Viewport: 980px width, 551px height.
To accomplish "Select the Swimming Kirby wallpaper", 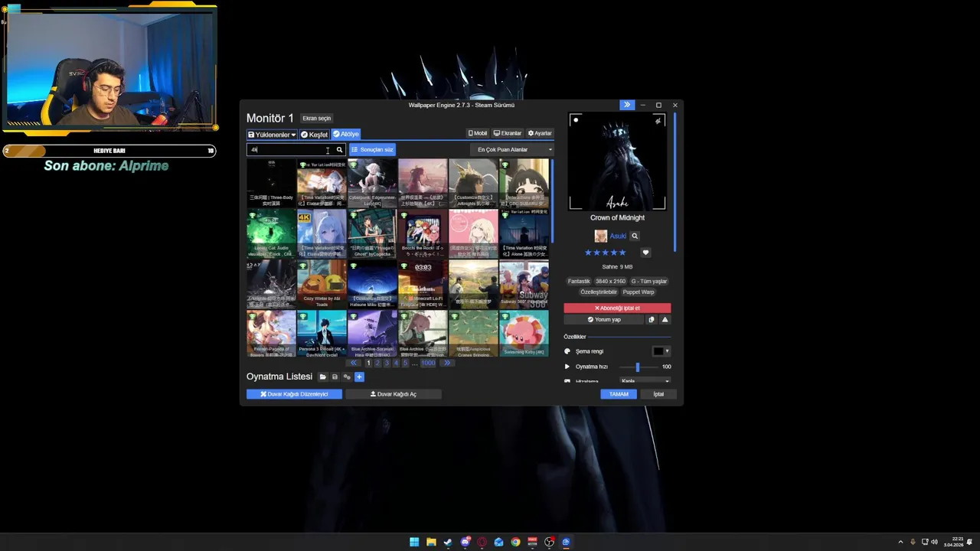I will point(524,334).
